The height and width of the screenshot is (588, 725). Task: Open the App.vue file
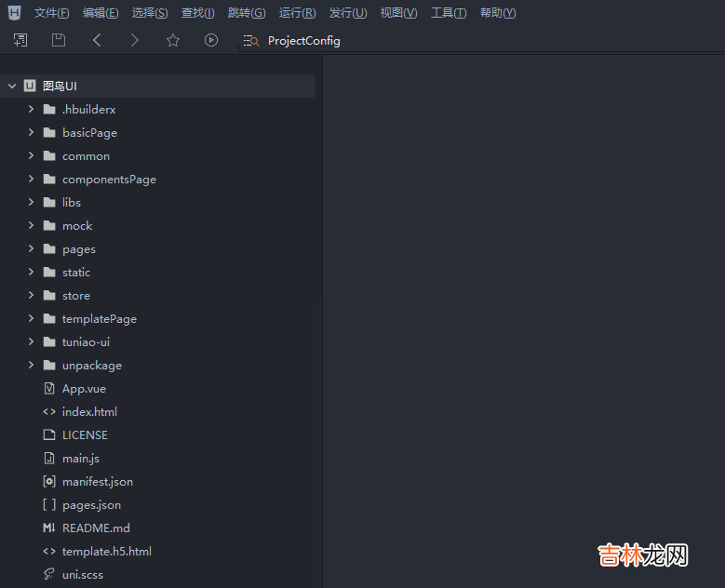tap(84, 389)
